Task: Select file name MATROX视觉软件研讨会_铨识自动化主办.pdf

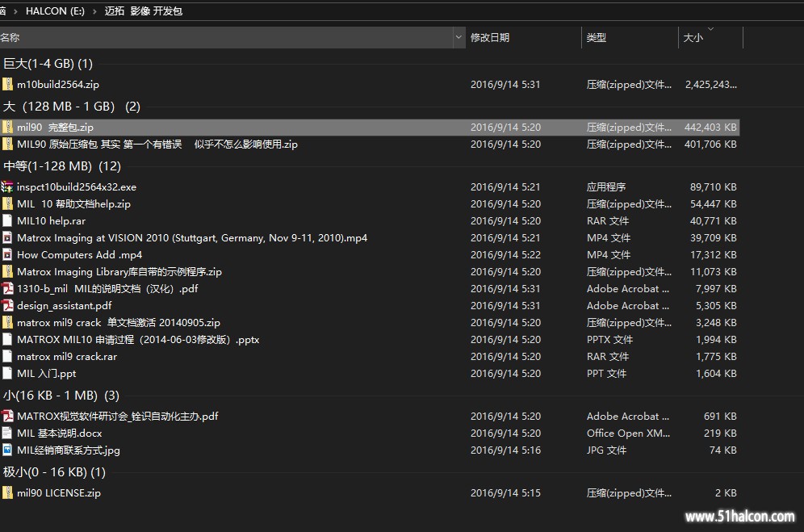Action: pyautogui.click(x=118, y=416)
